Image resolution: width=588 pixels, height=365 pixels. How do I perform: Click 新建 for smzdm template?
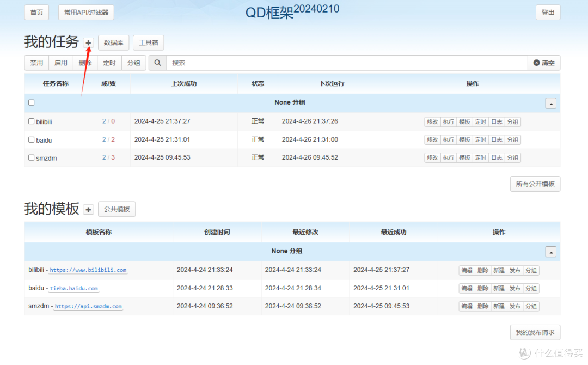(499, 307)
